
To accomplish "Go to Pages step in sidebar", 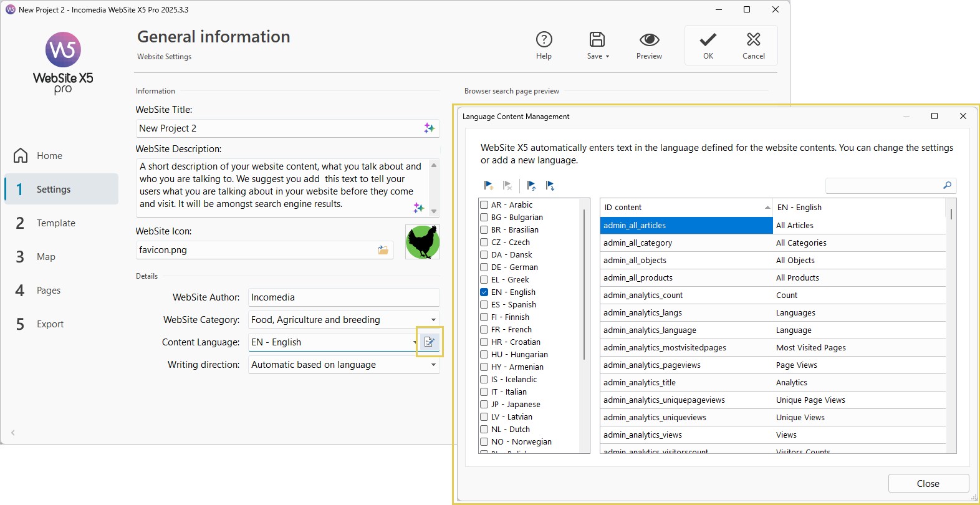I will coord(61,290).
